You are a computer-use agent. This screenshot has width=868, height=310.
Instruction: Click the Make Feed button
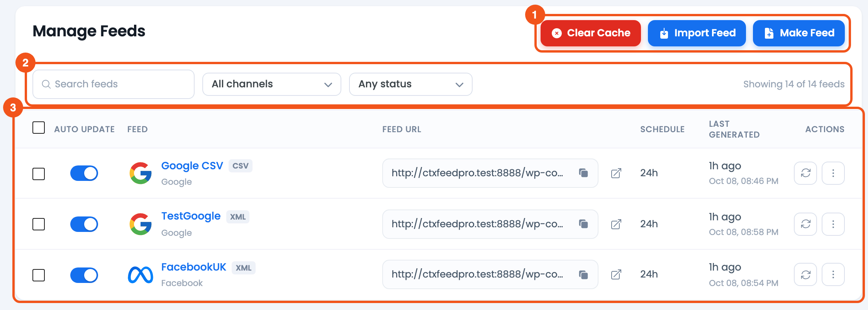coord(799,33)
